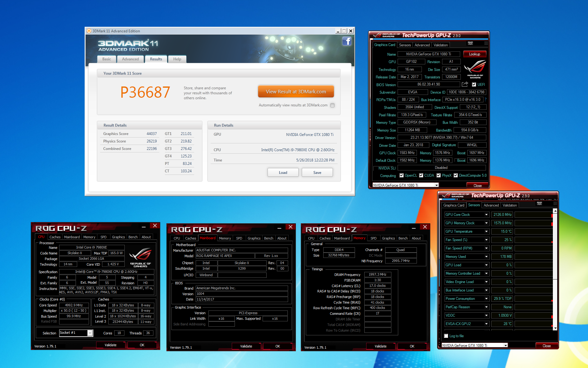The width and height of the screenshot is (588, 368).
Task: Open the SPD tab in the CPU-Z Mainboard window
Action: coord(239,238)
